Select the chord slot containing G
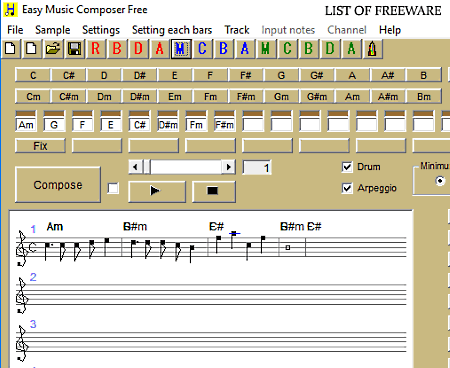Image resolution: width=450 pixels, height=368 pixels. 54,125
